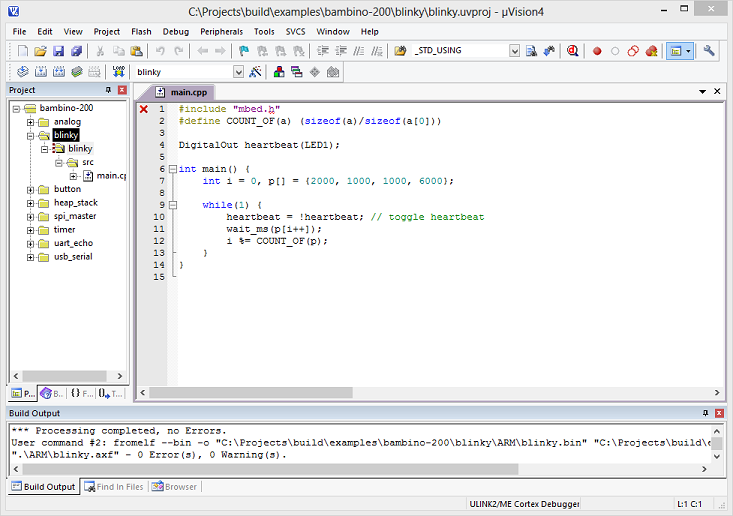Navigate forwards with the right arrow icon

click(x=220, y=50)
